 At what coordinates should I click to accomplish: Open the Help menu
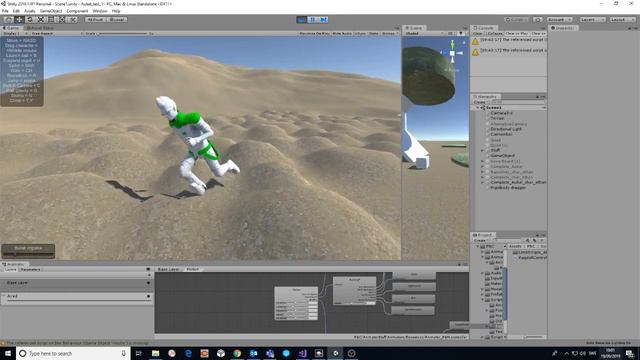click(116, 11)
